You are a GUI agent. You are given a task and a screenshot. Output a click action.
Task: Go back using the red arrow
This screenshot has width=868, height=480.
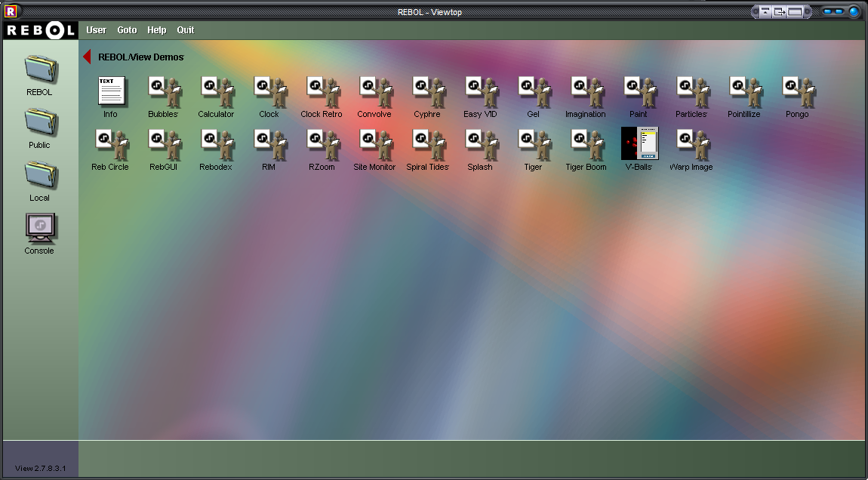(87, 57)
